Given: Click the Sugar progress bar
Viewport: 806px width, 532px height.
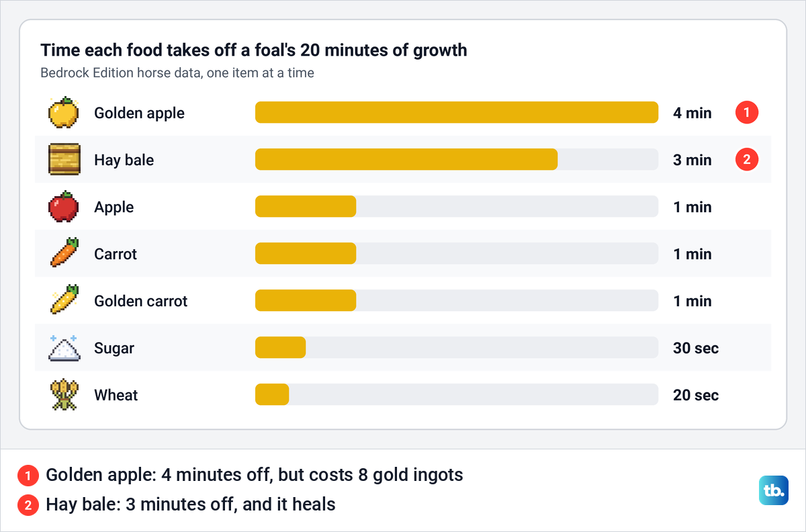Looking at the screenshot, I should (457, 348).
